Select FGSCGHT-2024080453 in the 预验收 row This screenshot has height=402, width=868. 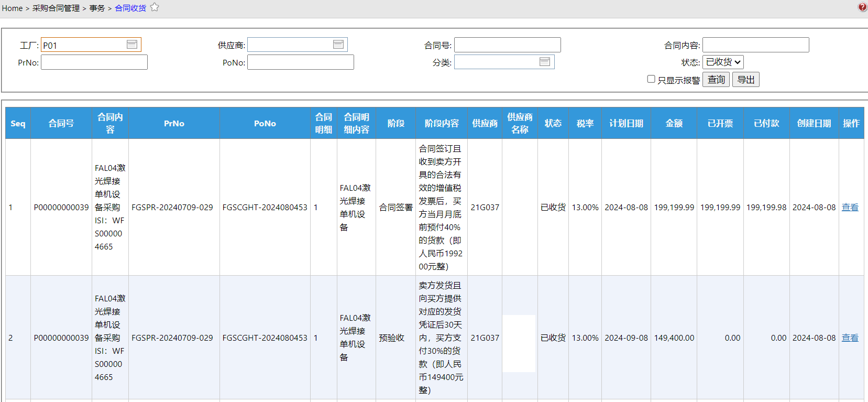pyautogui.click(x=265, y=338)
